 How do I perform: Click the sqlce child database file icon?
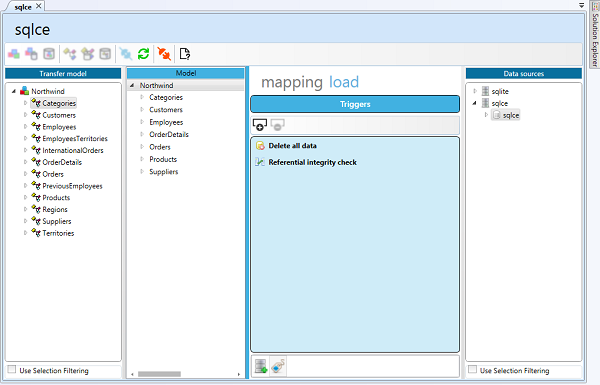tap(496, 115)
